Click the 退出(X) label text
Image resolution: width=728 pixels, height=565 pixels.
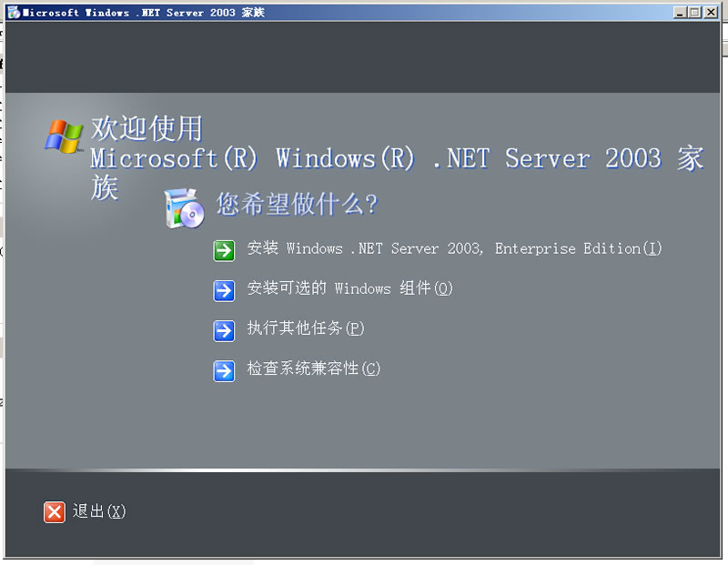pyautogui.click(x=99, y=511)
